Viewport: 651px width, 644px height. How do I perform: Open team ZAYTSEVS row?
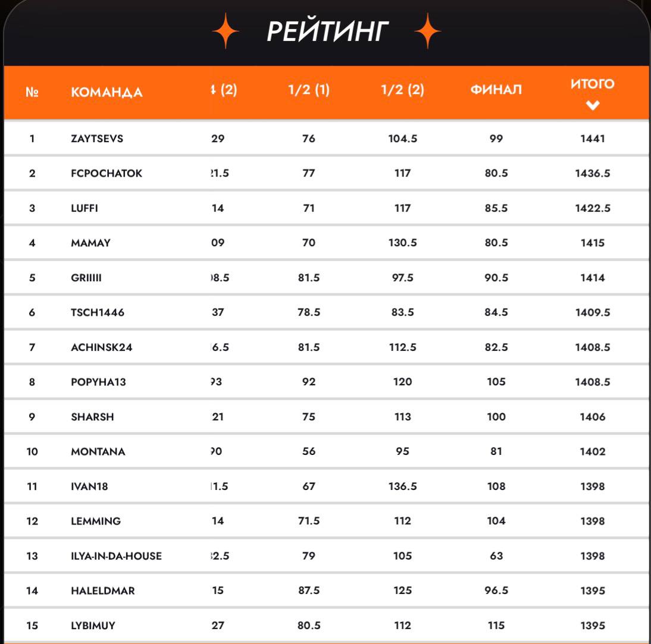[x=326, y=138]
